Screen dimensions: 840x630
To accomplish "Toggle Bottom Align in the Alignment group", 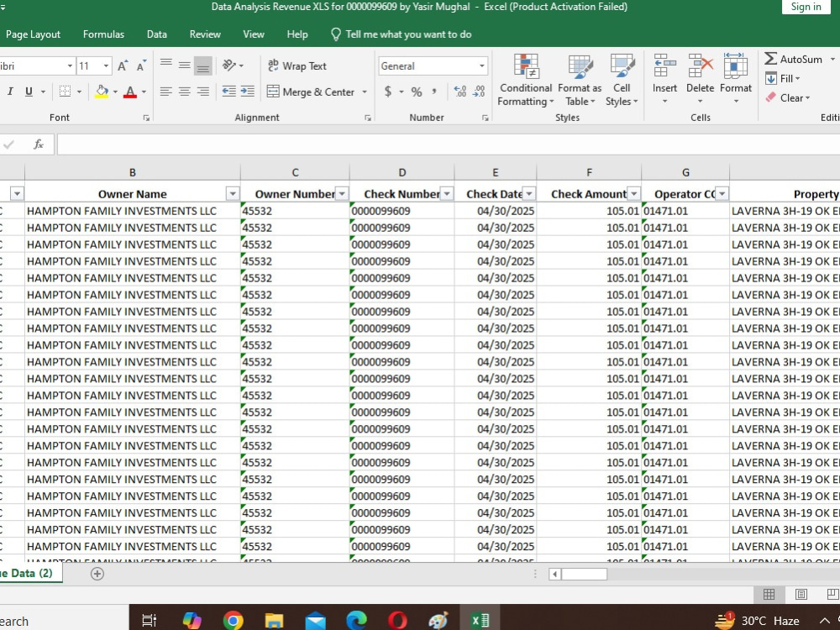I will coord(202,66).
